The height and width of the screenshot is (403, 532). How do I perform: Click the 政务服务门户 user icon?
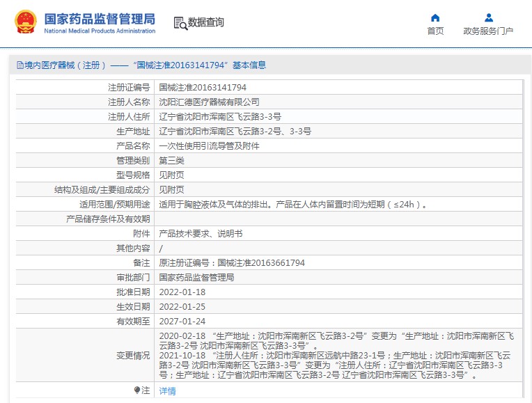pos(489,17)
